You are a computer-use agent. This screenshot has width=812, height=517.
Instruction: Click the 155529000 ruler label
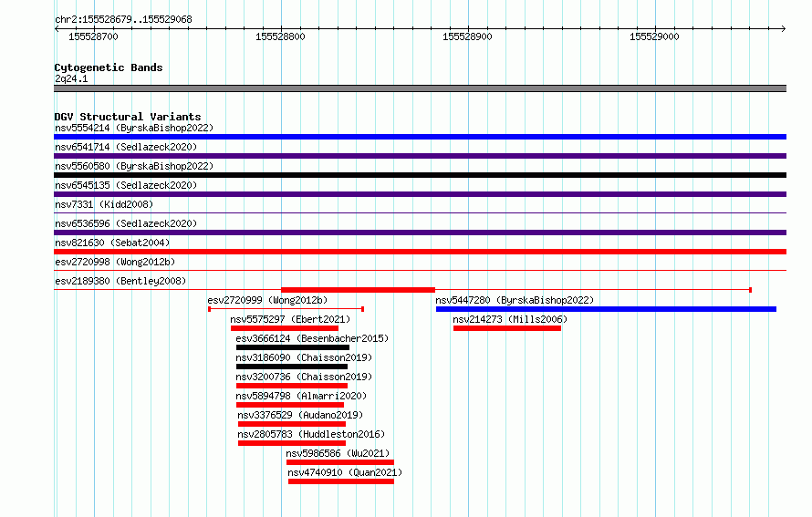tap(654, 36)
